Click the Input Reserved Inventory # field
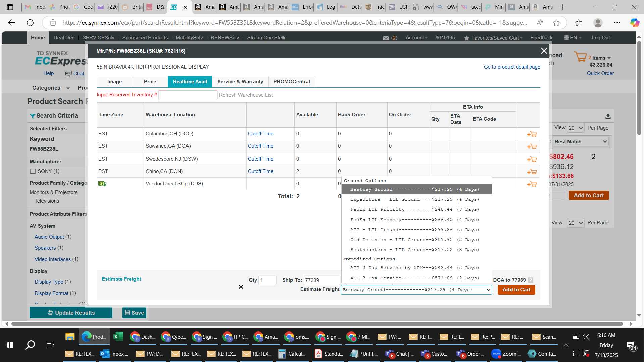 coord(188,95)
